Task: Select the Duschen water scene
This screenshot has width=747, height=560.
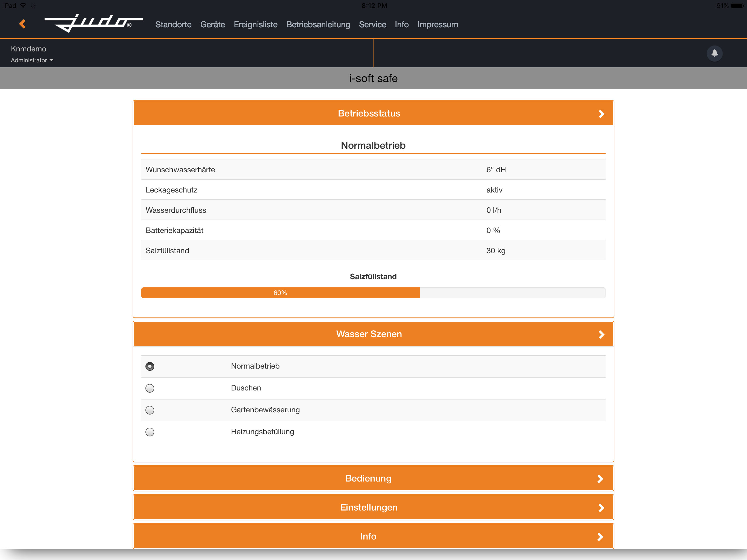Action: click(150, 388)
